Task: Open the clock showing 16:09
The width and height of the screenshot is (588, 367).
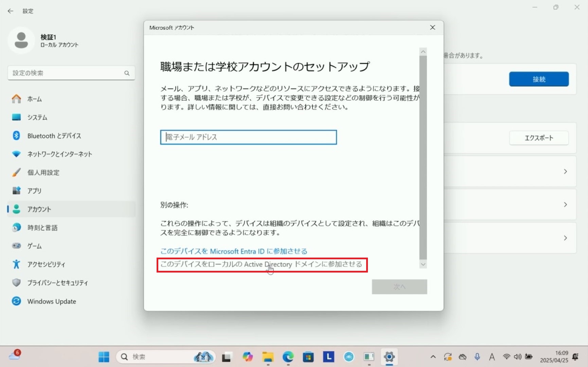Action: [x=554, y=357]
